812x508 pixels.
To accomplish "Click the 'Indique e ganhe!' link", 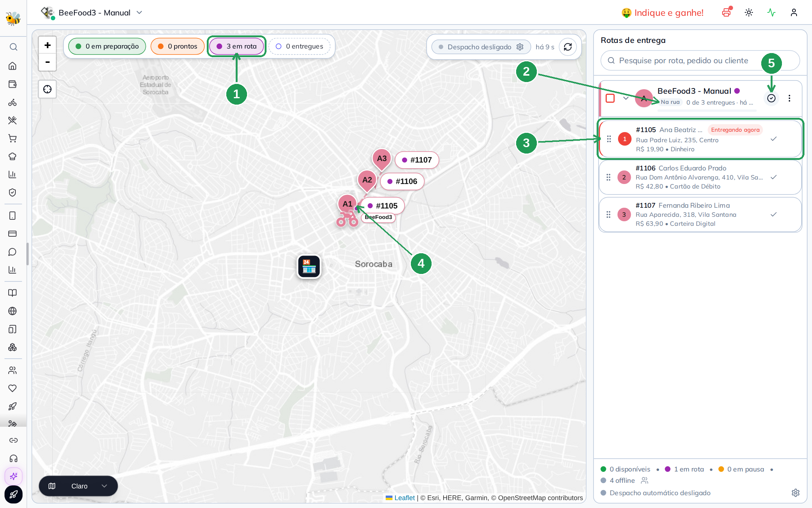I will tap(662, 13).
